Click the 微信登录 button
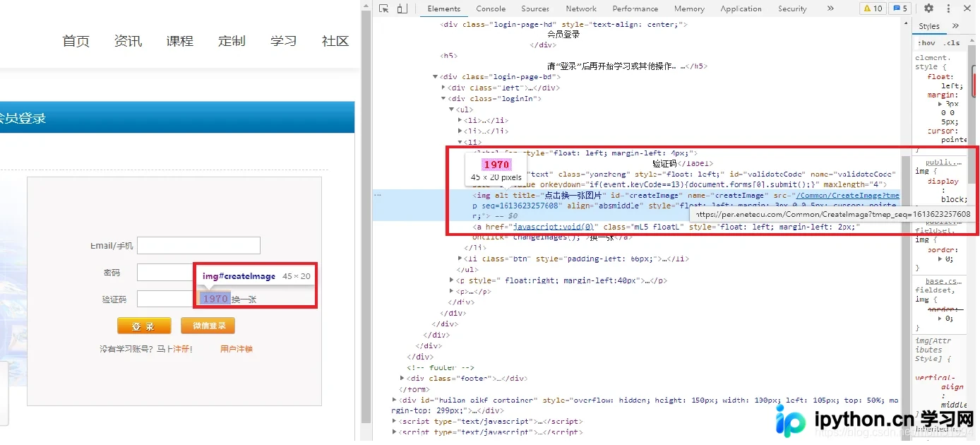This screenshot has width=980, height=445. tap(208, 326)
